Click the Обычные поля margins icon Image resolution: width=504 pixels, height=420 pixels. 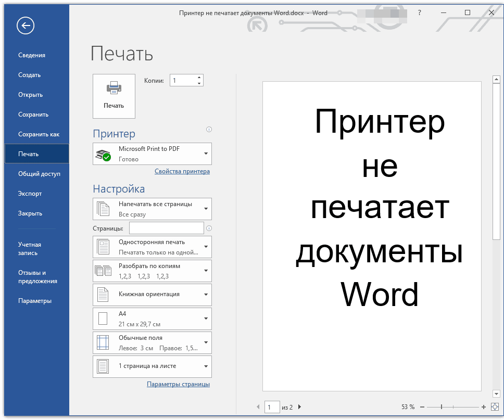point(103,342)
